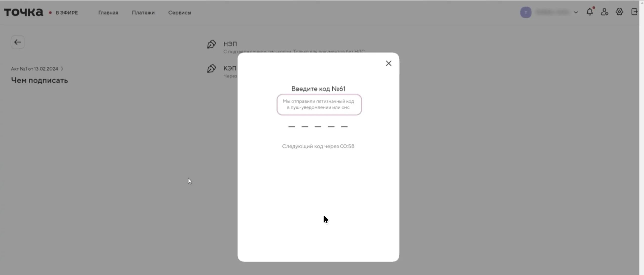Click the КЭП pen signature icon

[x=211, y=68]
